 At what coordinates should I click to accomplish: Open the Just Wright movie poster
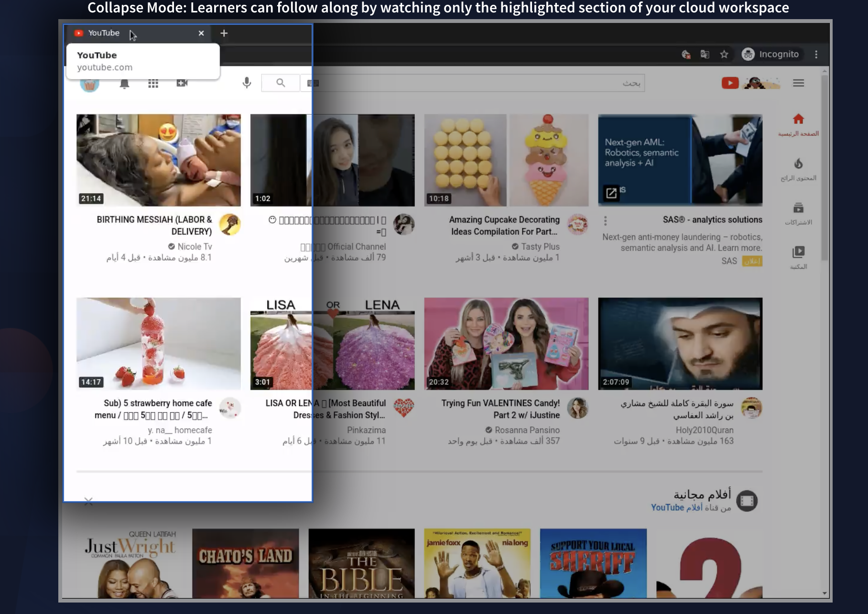point(130,563)
